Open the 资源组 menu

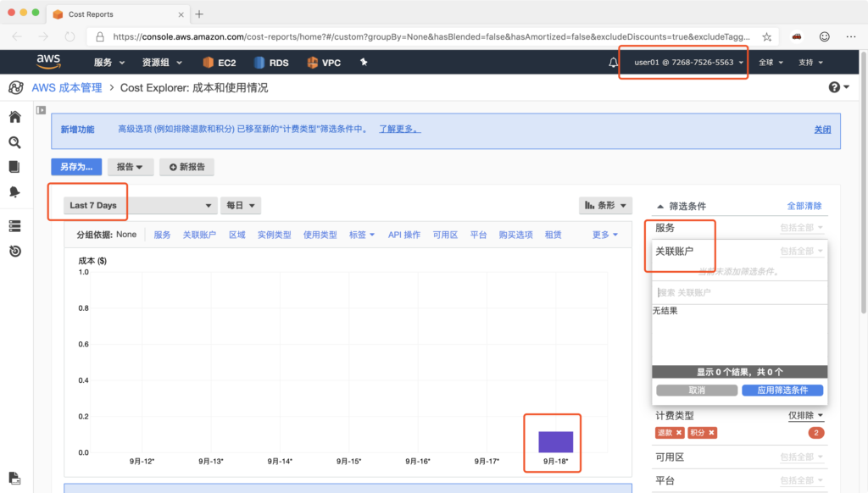(x=162, y=63)
